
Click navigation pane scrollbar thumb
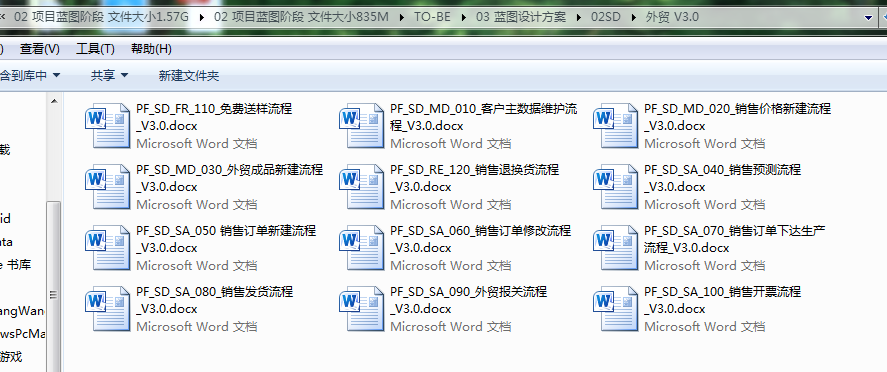point(54,286)
